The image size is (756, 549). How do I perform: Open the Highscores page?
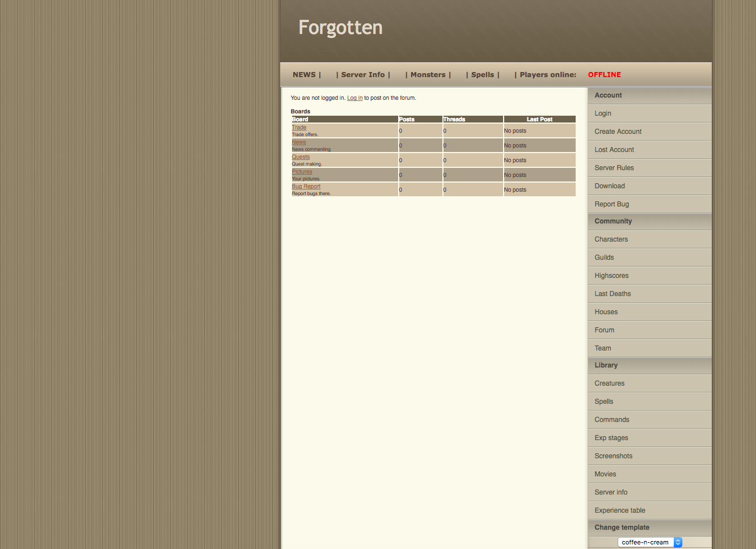[611, 275]
